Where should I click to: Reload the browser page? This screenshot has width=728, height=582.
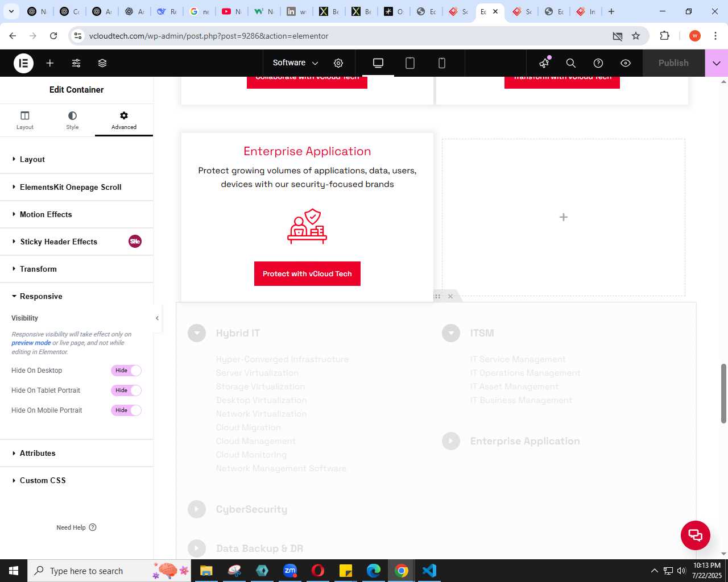point(53,36)
